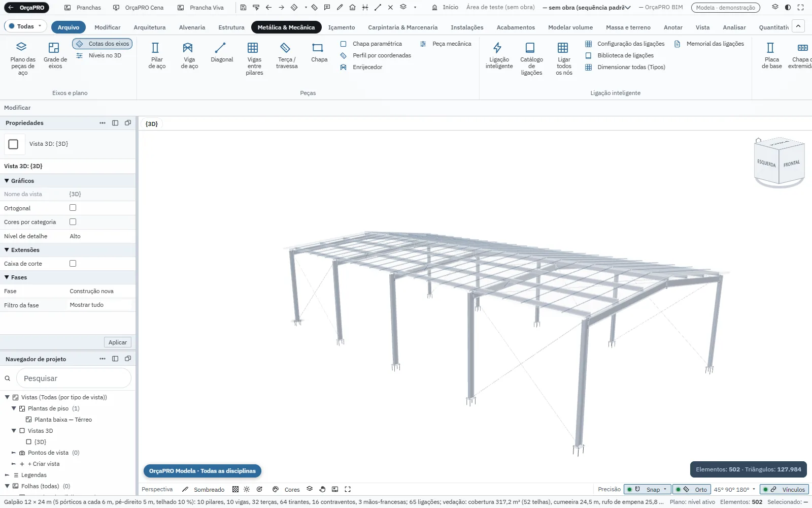Click the FRONTAL face of view cube
The image size is (812, 508).
(x=791, y=164)
